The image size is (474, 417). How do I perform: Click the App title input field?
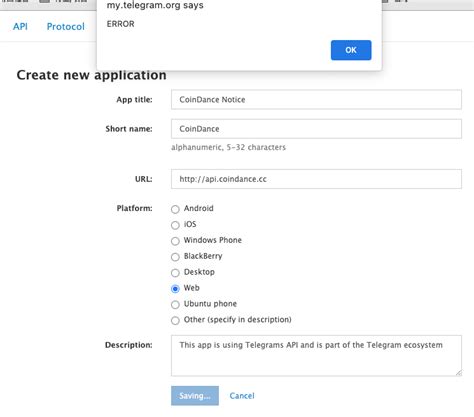click(316, 99)
